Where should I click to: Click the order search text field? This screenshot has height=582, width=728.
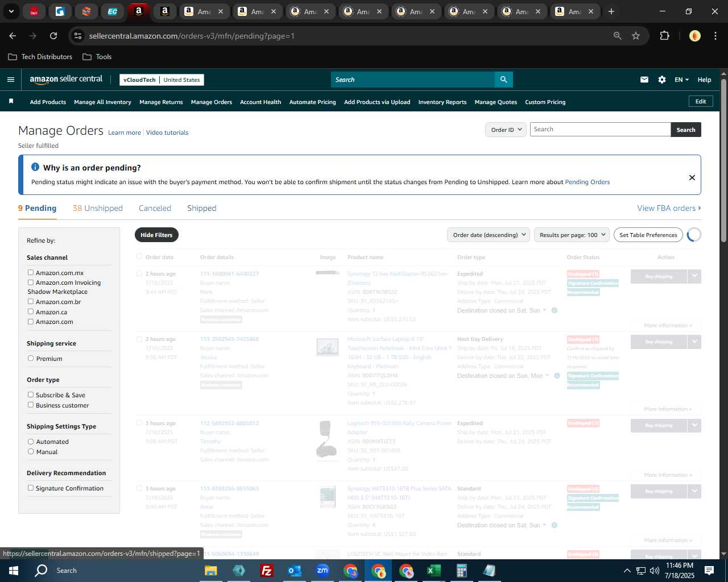click(x=601, y=130)
